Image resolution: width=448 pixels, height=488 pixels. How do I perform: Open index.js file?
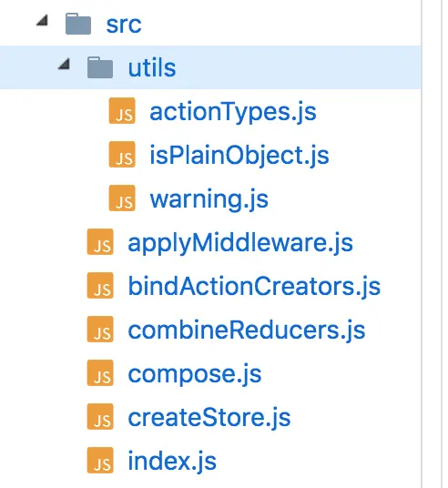172,462
